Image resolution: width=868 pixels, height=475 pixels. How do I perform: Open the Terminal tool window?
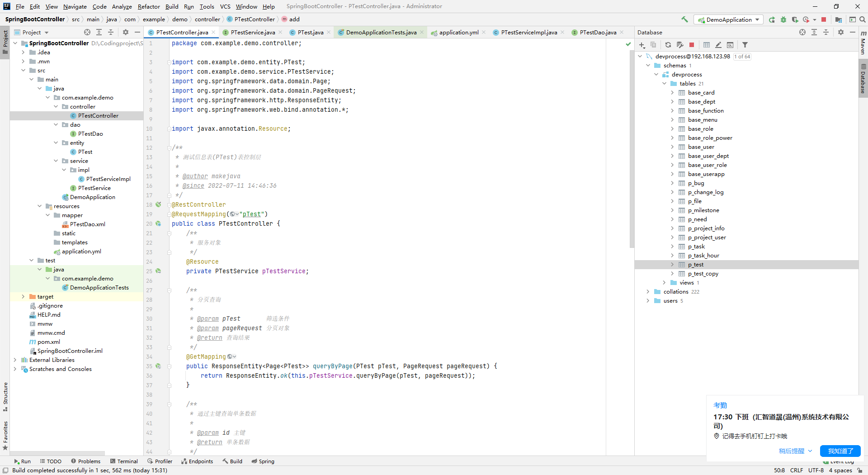(124, 461)
